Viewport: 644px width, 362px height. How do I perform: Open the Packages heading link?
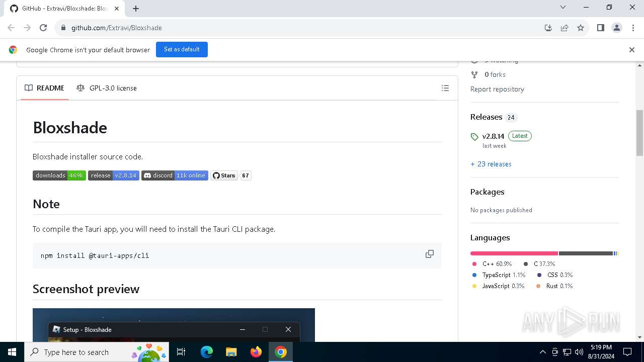[x=487, y=192]
